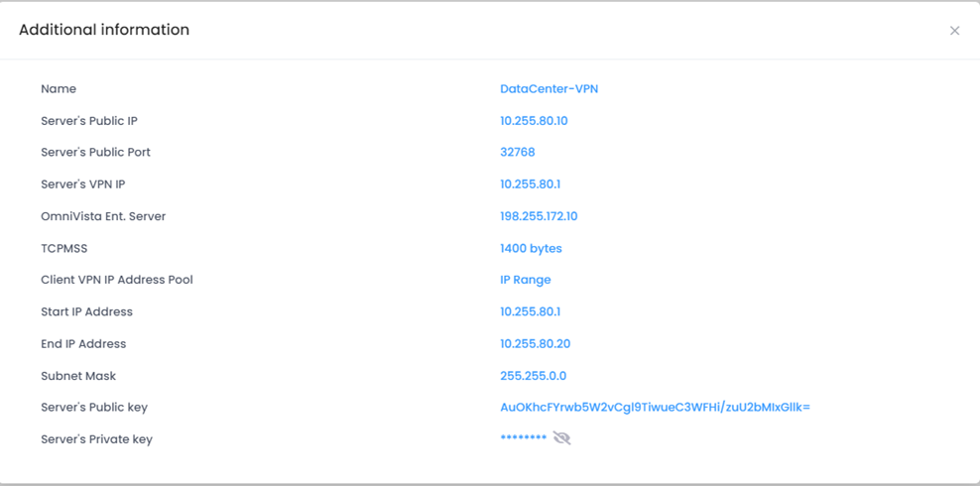Click the DataCenter-VPN name value
The height and width of the screenshot is (486, 980).
coord(549,89)
